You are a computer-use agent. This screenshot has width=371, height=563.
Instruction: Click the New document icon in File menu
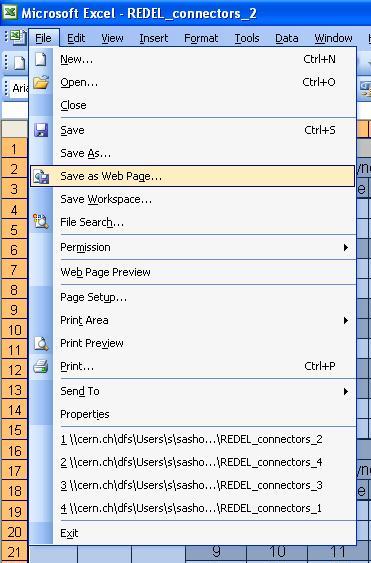pyautogui.click(x=41, y=59)
